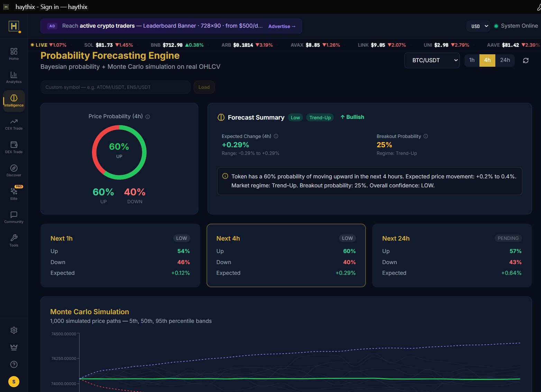The image size is (541, 392).
Task: Click the Custom symbol input field
Action: click(x=116, y=87)
